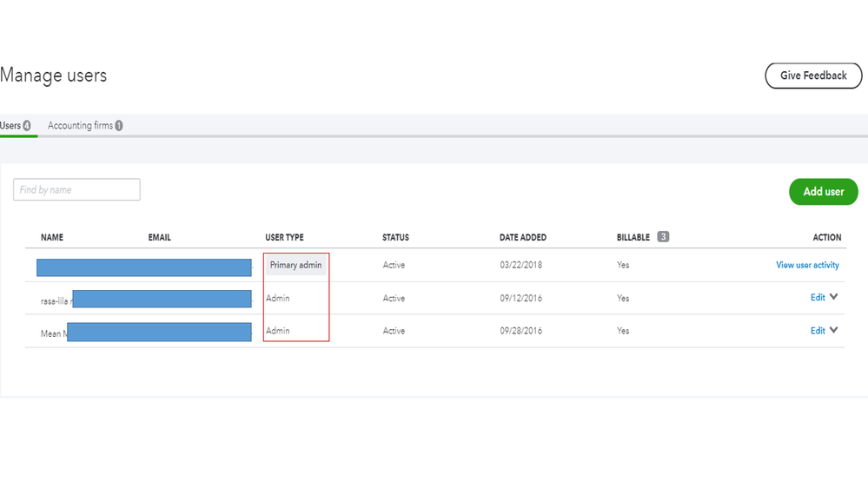Expand dropdown arrow for 09/12/2016 user row
The image size is (868, 488).
coord(833,297)
